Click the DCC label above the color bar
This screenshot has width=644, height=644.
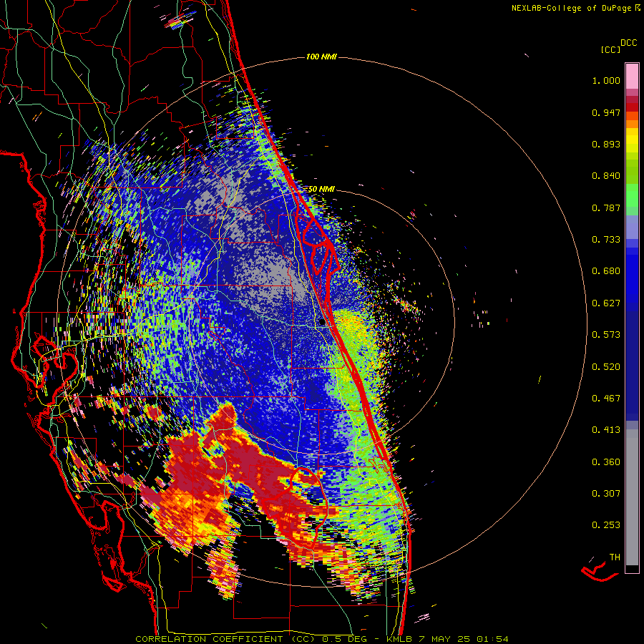click(x=628, y=43)
